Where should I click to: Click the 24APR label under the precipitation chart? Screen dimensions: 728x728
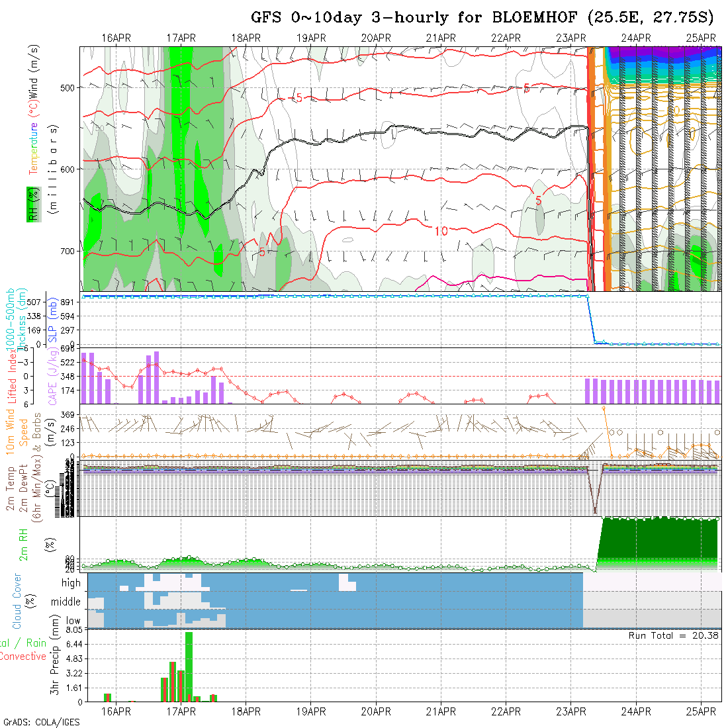[636, 711]
